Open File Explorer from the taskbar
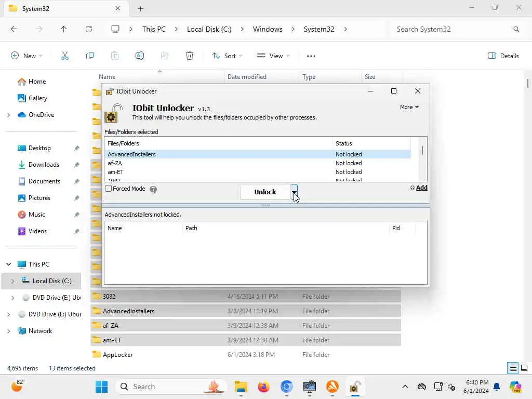Viewport: 532px width, 399px height. point(241,387)
